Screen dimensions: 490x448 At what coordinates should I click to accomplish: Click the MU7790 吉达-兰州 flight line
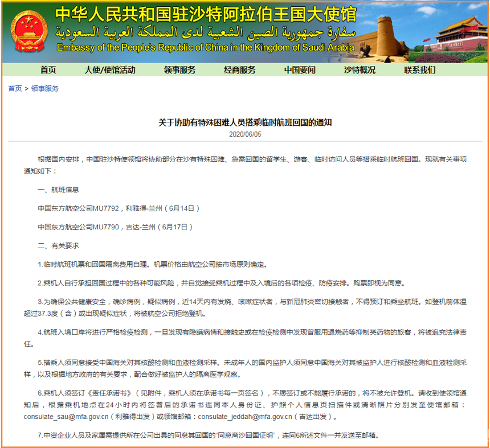coord(115,227)
